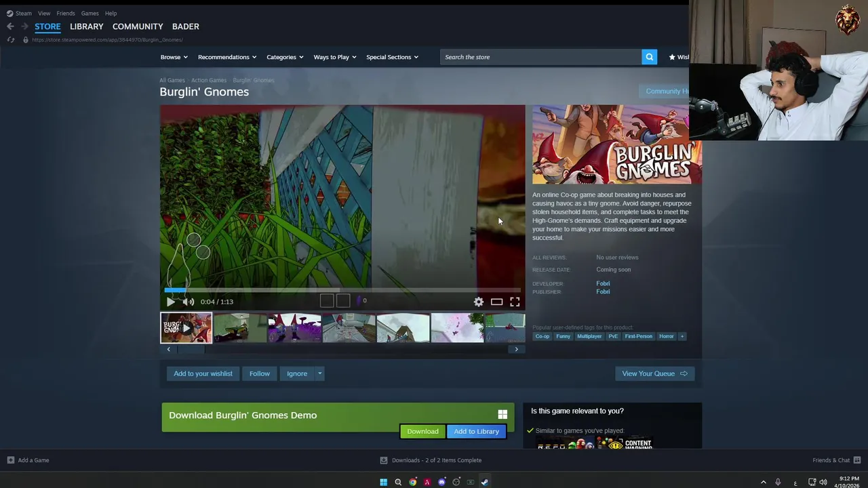Screen dimensions: 868x488
Task: Expand the Special Sections dropdown
Action: tap(392, 57)
